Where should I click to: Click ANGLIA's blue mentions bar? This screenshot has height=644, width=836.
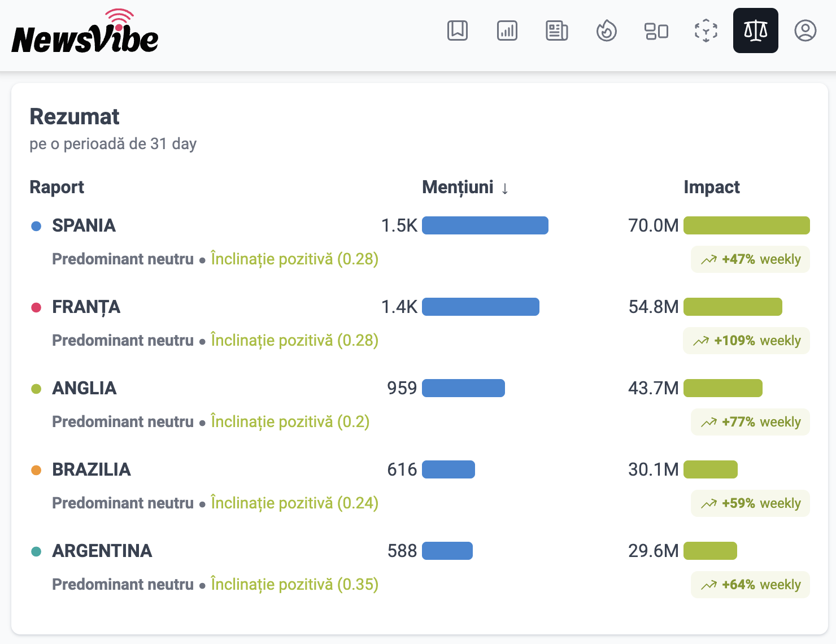coord(463,388)
